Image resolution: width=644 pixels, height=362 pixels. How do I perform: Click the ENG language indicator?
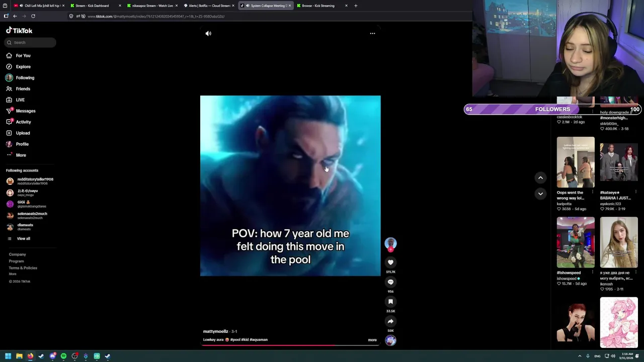pos(597,356)
